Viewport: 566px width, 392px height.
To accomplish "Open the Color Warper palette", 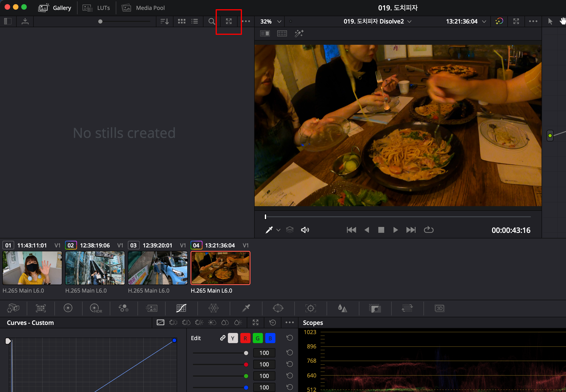I will pyautogui.click(x=213, y=308).
